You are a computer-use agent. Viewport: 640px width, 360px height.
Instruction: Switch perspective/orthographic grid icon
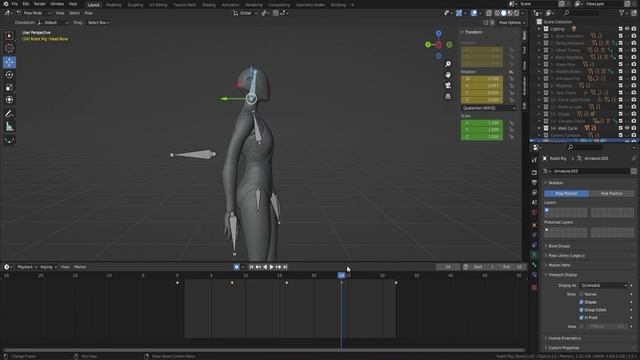pyautogui.click(x=448, y=96)
